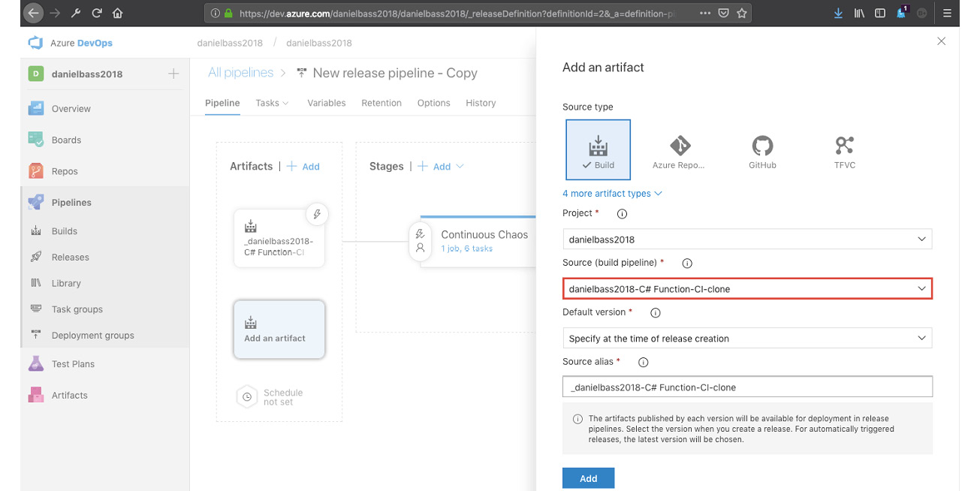Click the Schedule not set clock icon
980x491 pixels.
pos(247,397)
